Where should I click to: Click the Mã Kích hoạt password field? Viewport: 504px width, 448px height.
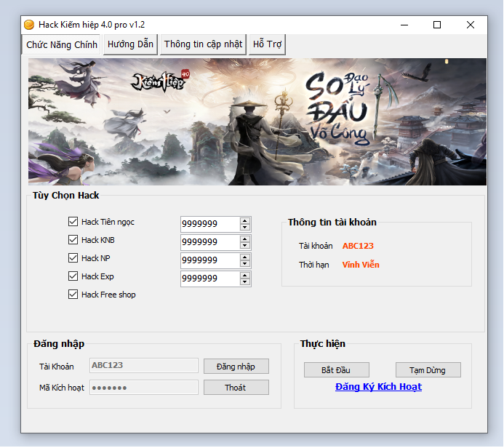coord(144,388)
